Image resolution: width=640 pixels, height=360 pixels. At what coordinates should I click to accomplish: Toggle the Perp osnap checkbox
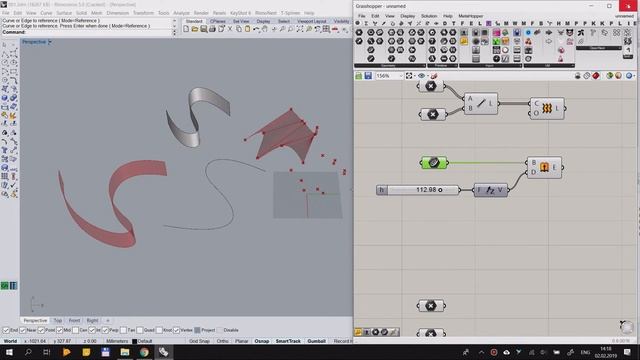pos(105,330)
